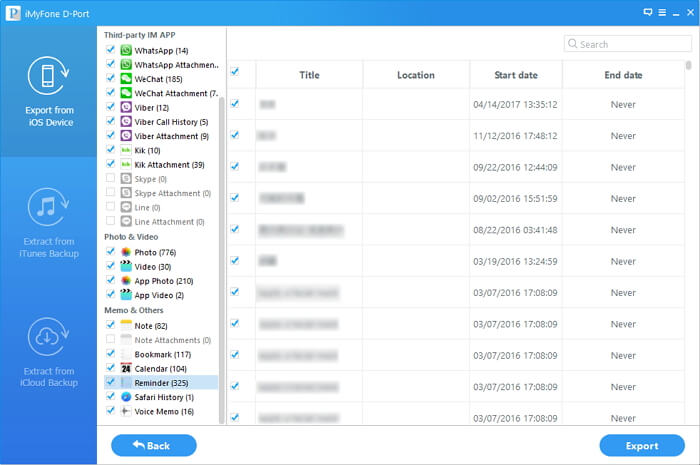Click the WeChat (185) icon
Image resolution: width=700 pixels, height=465 pixels.
pyautogui.click(x=126, y=79)
